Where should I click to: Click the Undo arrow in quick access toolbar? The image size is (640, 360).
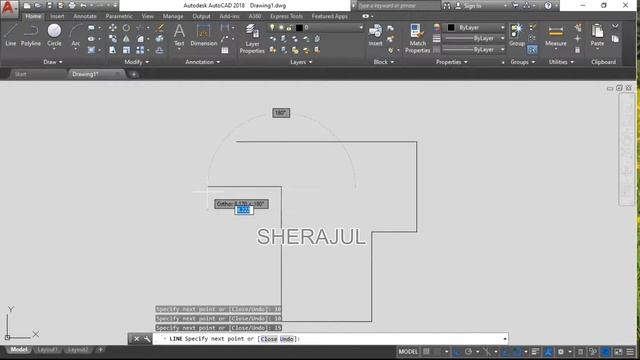tap(83, 6)
